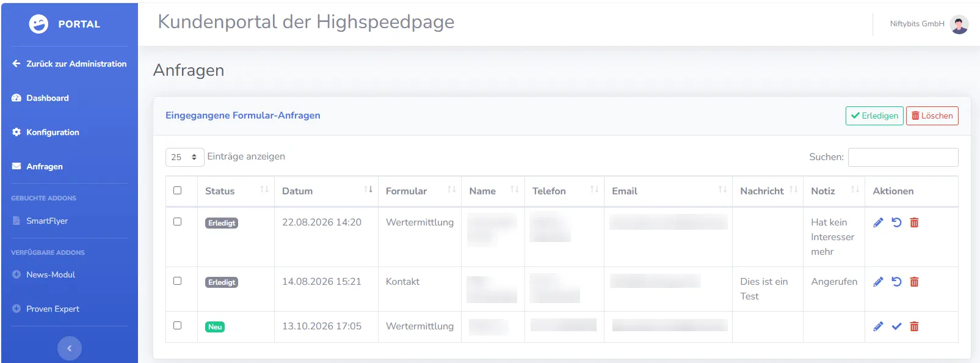980x363 pixels.
Task: Delete the 13.10.2026 request with trash icon
Action: tap(914, 326)
